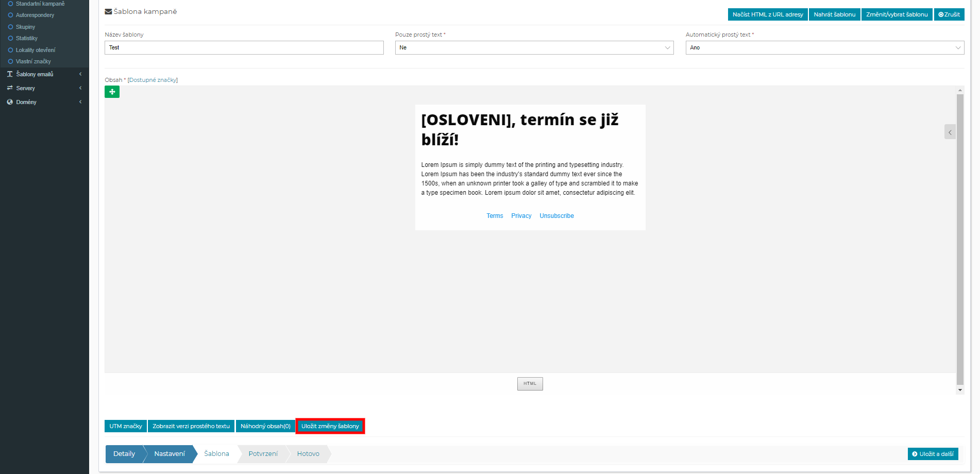Click the Šablony emailů sidebar icon
Viewport: 980px width, 474px height.
click(x=10, y=74)
